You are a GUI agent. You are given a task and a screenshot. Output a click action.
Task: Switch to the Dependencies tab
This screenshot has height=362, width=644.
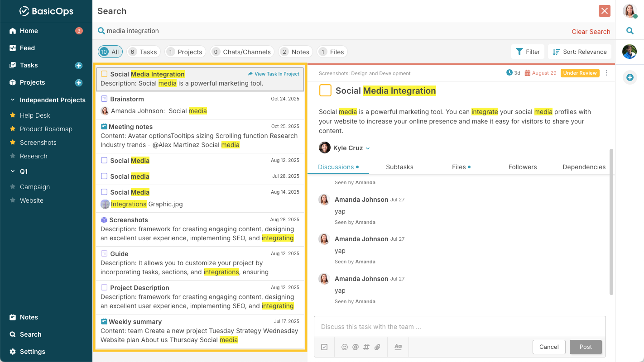(x=584, y=167)
